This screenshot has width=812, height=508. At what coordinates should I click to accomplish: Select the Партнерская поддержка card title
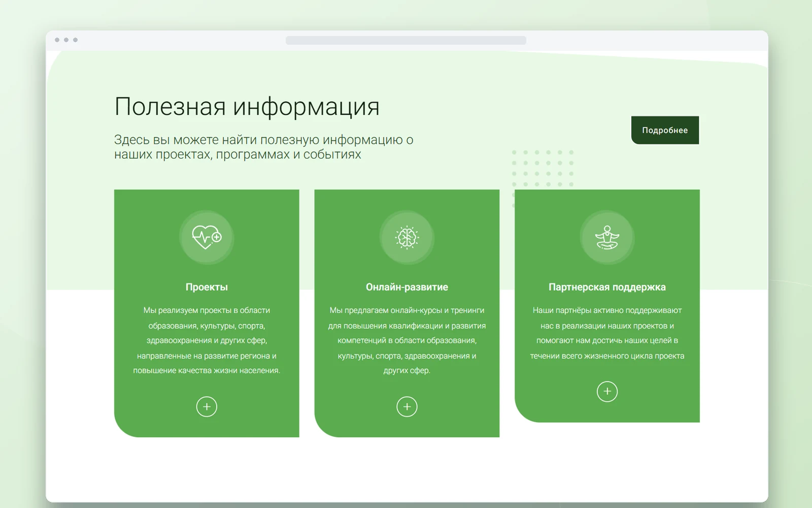607,287
